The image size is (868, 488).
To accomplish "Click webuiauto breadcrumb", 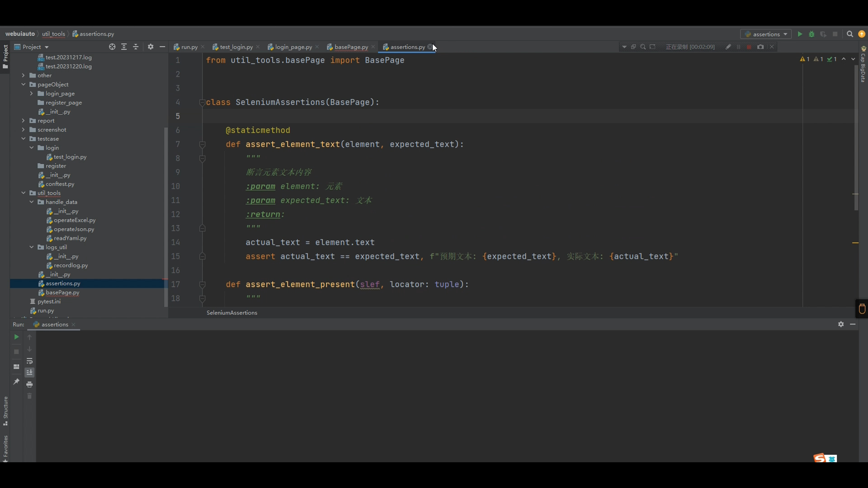I will [x=20, y=34].
